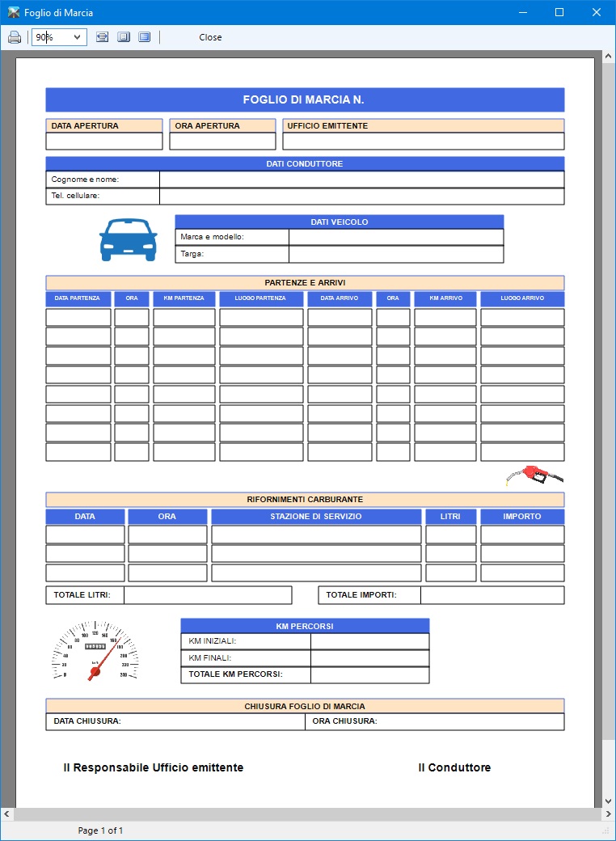Select the fit page width view icon
This screenshot has width=616, height=841.
pos(103,37)
